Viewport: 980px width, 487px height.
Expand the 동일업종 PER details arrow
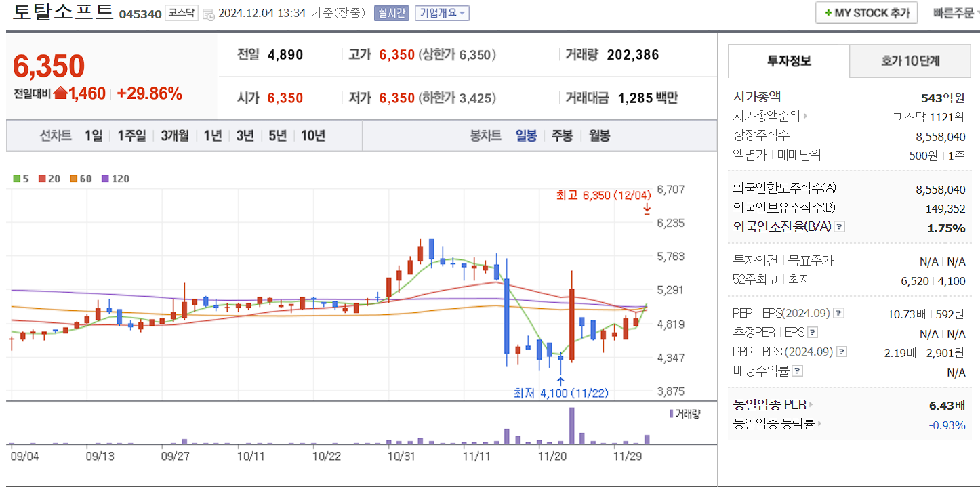pos(811,404)
